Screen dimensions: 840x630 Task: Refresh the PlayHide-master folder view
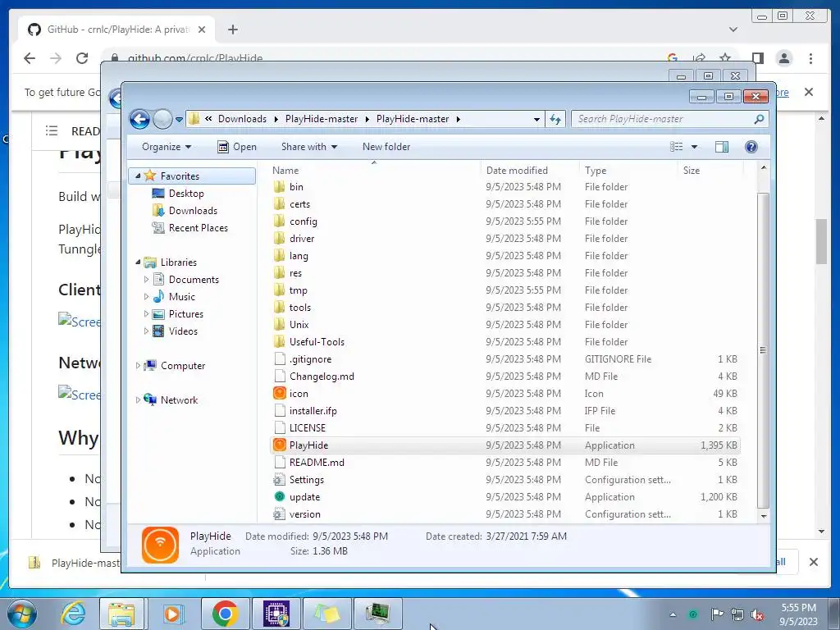(x=555, y=119)
